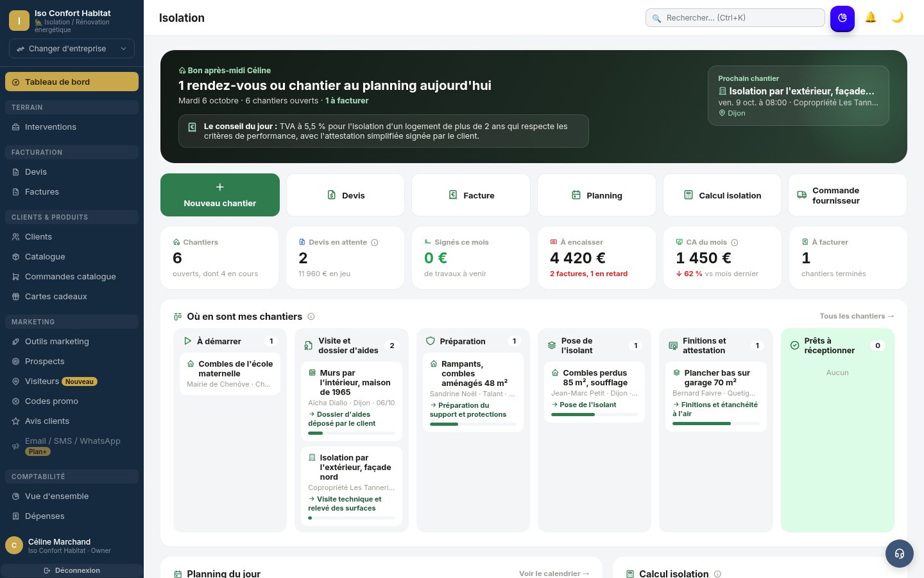Open the Changer d'entreprise dropdown
The width and height of the screenshot is (924, 578).
click(x=72, y=49)
